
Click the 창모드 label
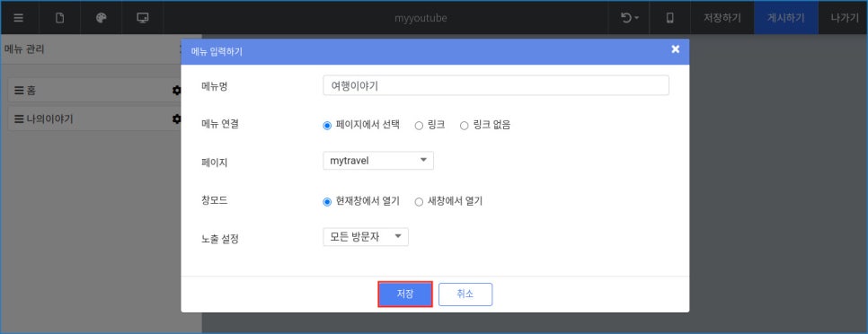pos(215,201)
